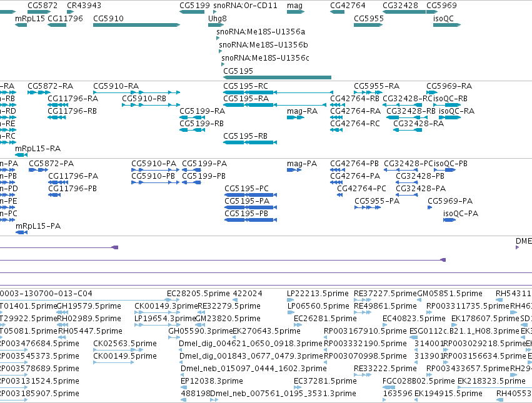532x403 pixels.
Task: Open the CG5872-PA protein label
Action: [x=51, y=164]
